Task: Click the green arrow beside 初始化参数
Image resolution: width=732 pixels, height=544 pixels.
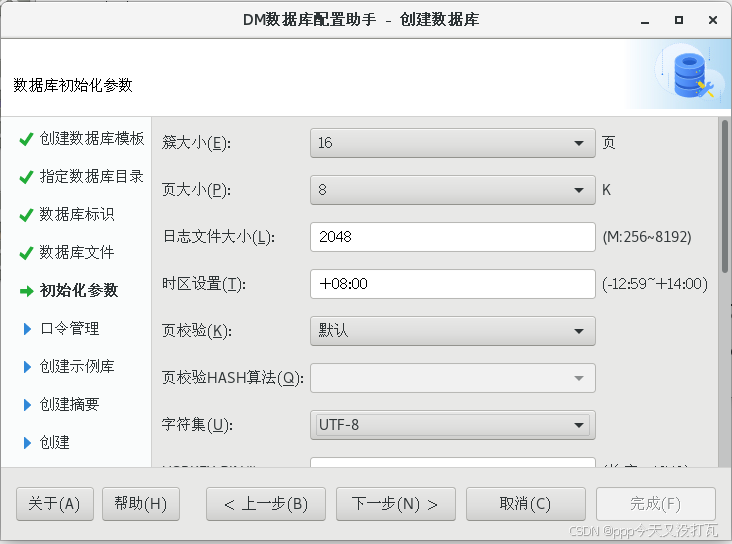Action: (27, 291)
